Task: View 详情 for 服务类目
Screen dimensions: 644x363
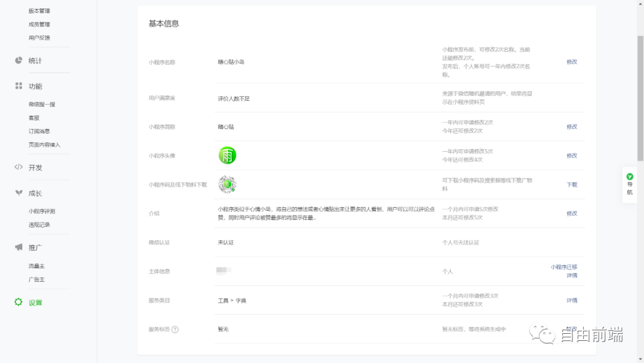Action: pyautogui.click(x=571, y=300)
